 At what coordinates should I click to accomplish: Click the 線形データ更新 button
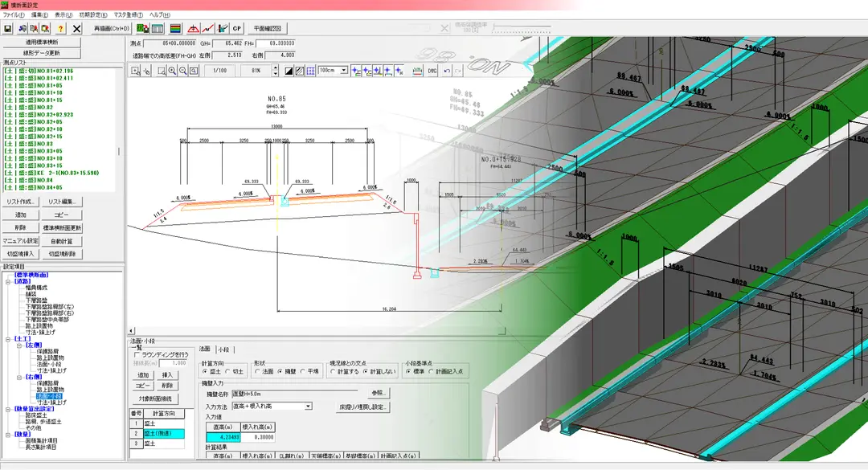(x=42, y=53)
